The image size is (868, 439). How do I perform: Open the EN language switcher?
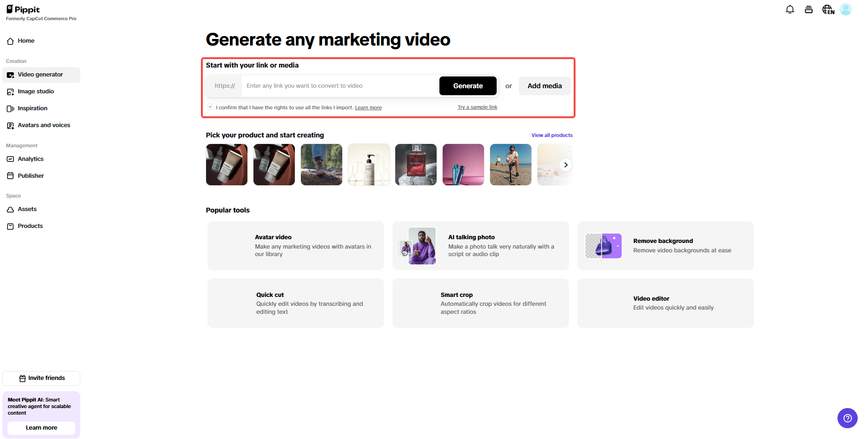pyautogui.click(x=828, y=9)
